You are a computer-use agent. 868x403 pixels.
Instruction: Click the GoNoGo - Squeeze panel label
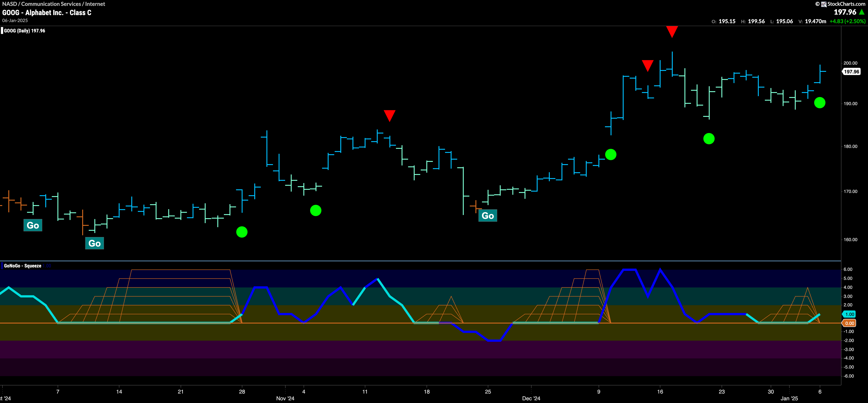pyautogui.click(x=23, y=266)
